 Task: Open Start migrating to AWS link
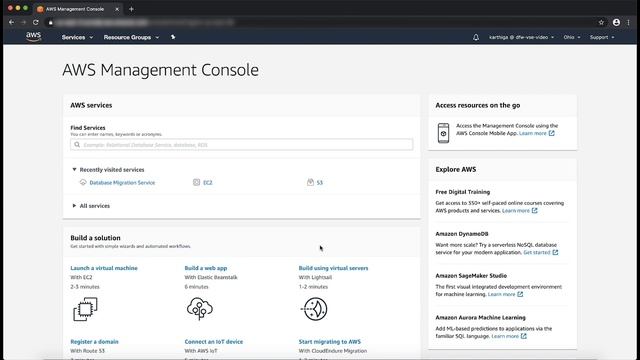point(330,342)
